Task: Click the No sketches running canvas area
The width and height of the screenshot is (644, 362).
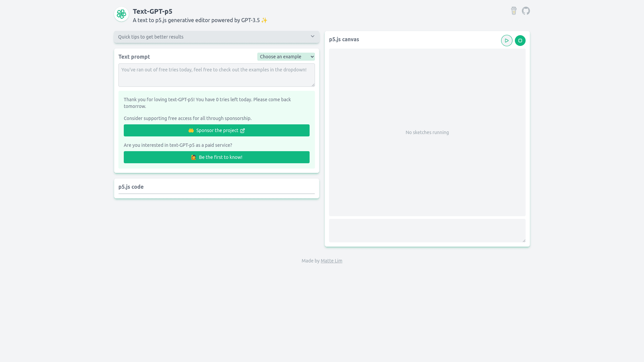Action: pos(427,132)
